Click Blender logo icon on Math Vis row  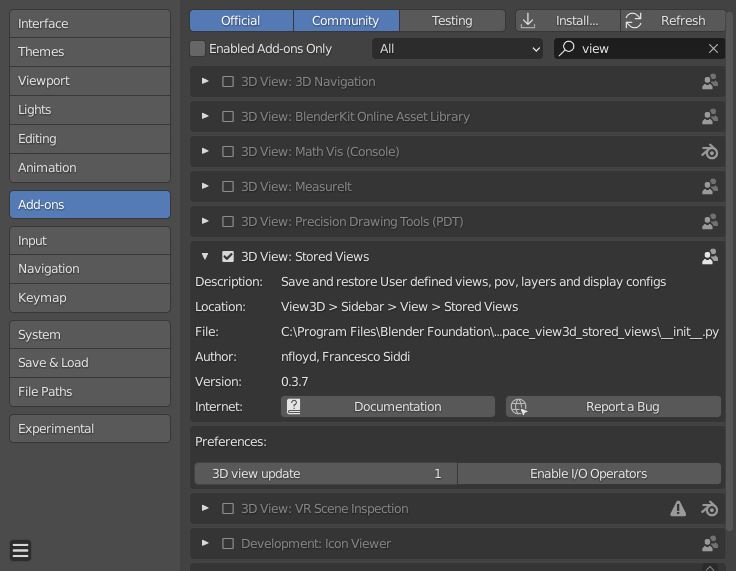pos(709,152)
